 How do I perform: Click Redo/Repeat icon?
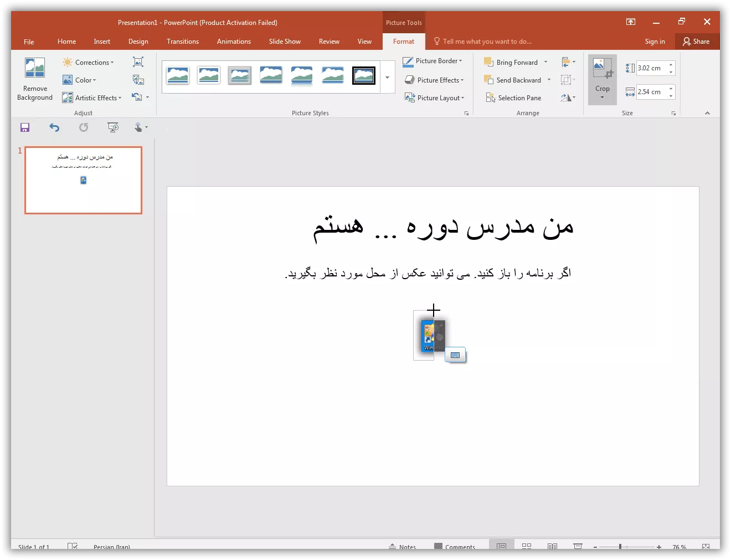84,128
